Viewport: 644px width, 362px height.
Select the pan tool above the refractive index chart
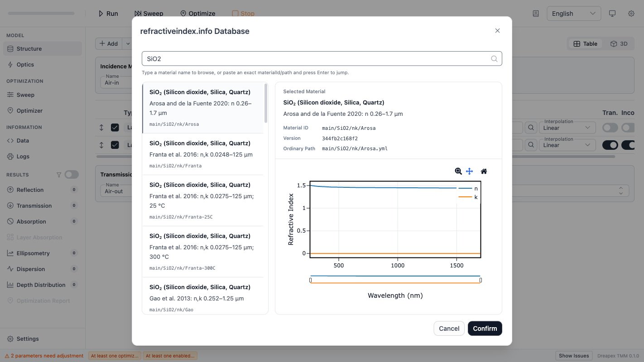point(470,171)
